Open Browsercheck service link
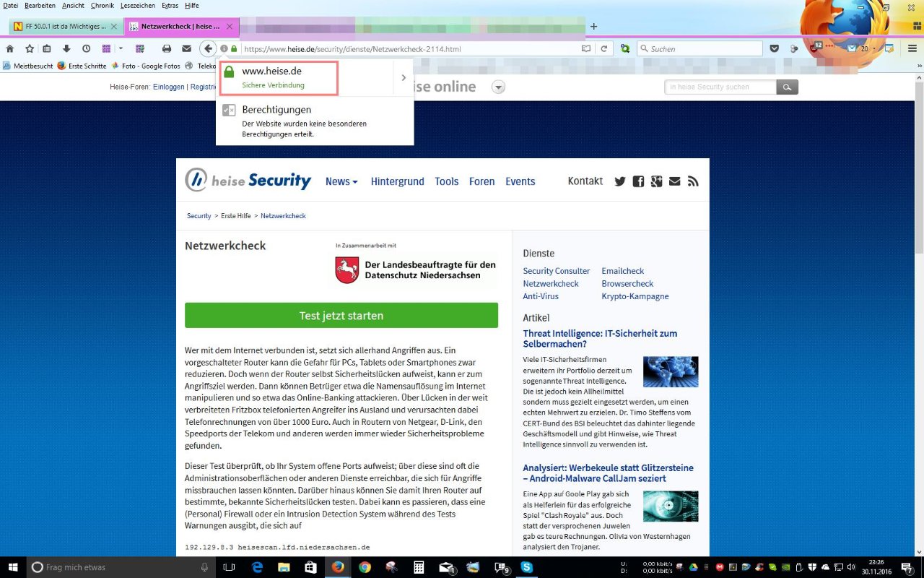924x578 pixels. pyautogui.click(x=627, y=284)
